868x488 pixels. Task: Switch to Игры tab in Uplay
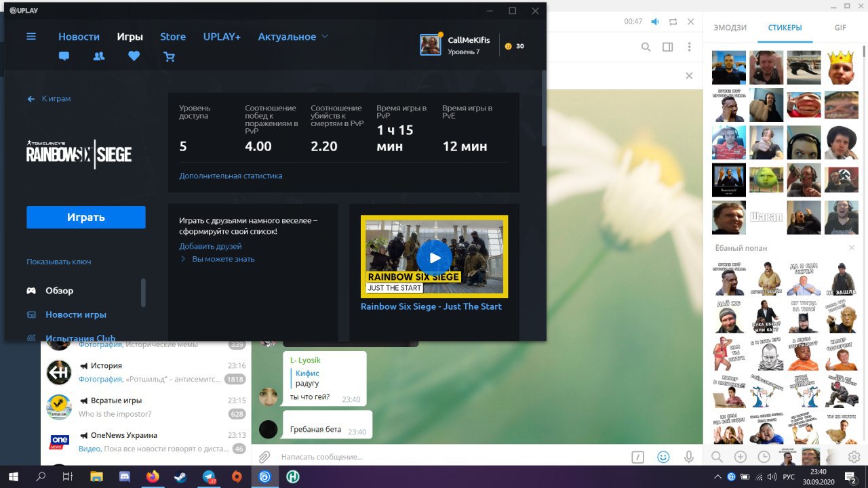130,37
